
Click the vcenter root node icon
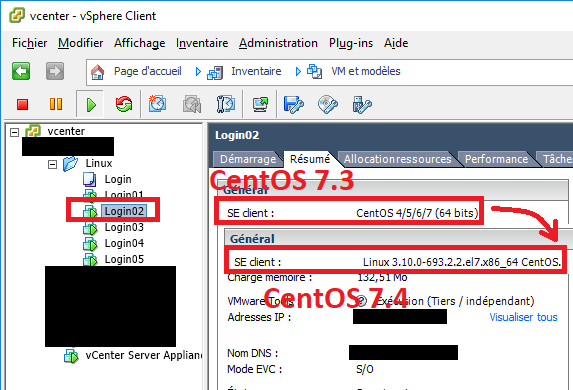[x=33, y=131]
